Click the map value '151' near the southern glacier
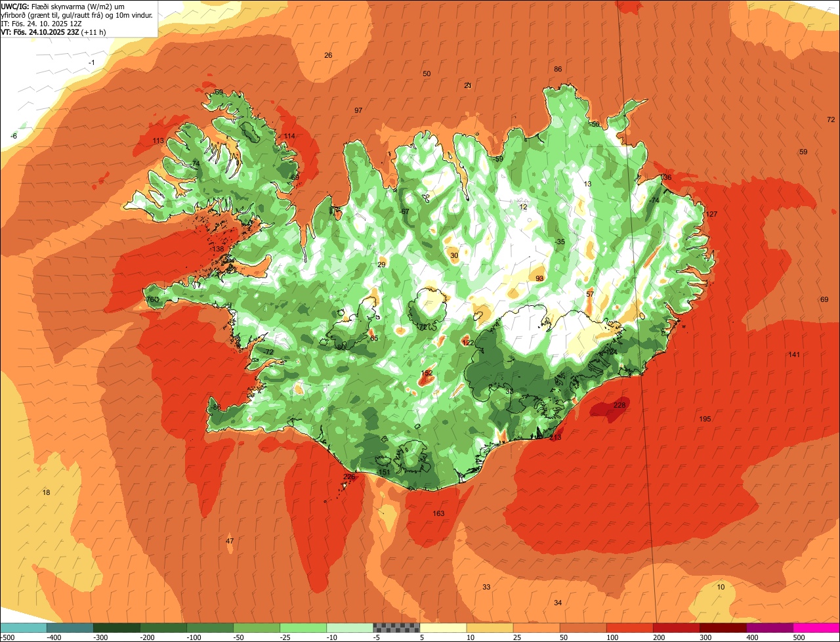This screenshot has width=840, height=642. (x=385, y=473)
